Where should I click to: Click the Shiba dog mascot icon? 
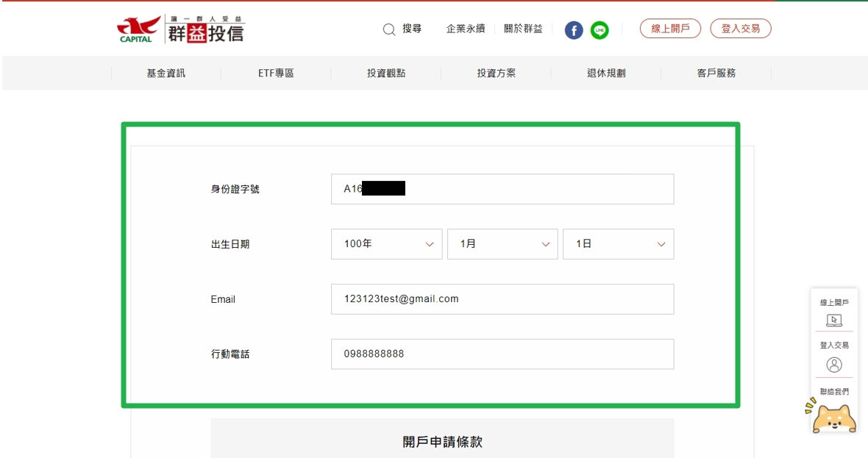click(833, 418)
